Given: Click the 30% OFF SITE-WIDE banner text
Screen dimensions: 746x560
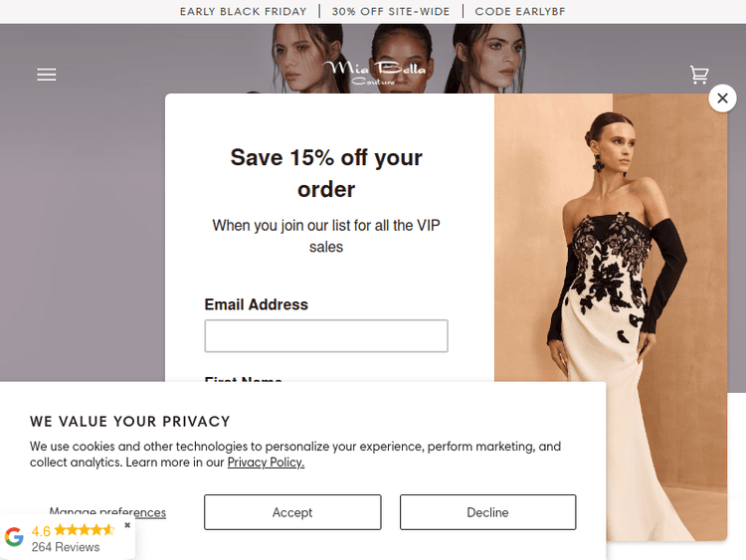Looking at the screenshot, I should click(x=391, y=11).
